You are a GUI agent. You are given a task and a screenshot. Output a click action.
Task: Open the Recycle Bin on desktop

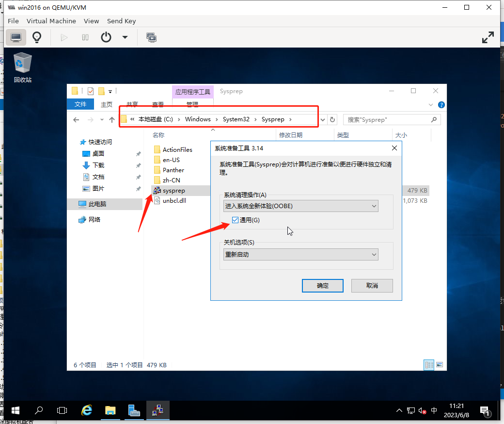(x=23, y=68)
